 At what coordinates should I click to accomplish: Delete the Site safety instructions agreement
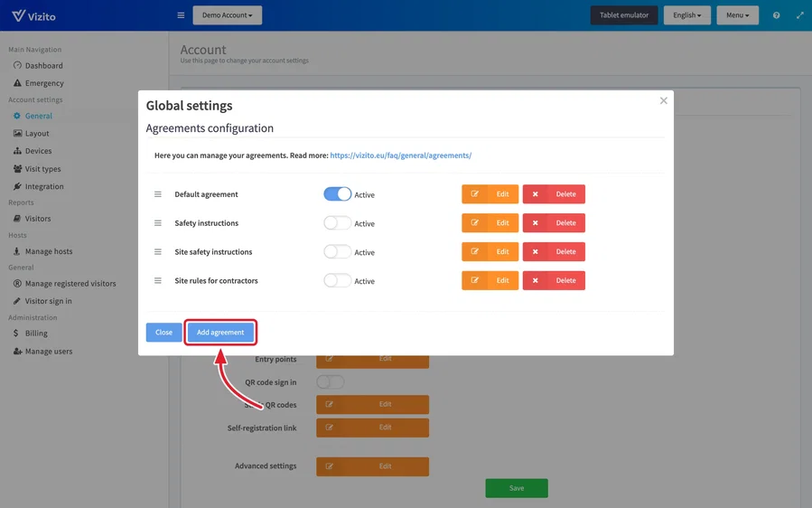(554, 251)
